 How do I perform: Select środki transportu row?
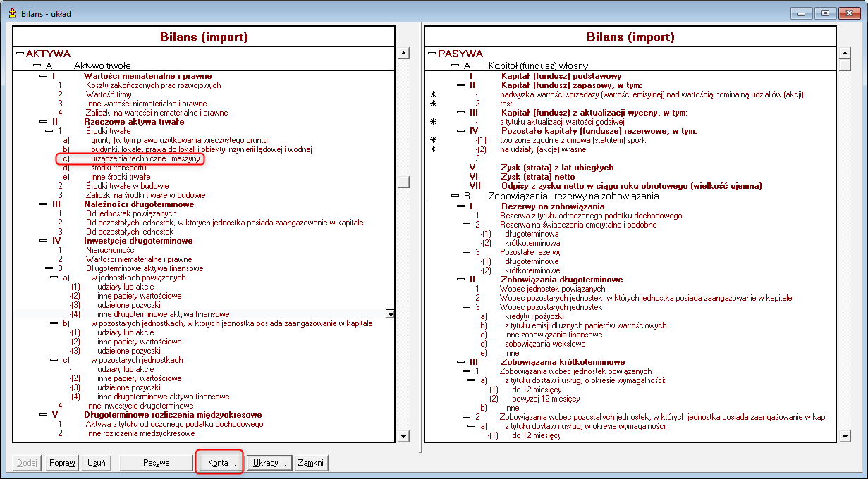118,168
